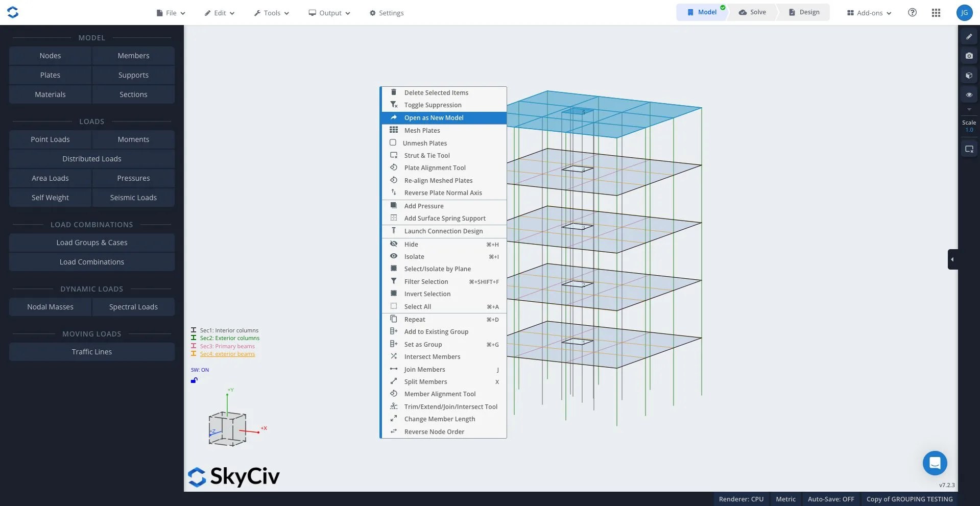Click the blue unlock padlock icon
Screen dimensions: 980x506
[x=194, y=380]
